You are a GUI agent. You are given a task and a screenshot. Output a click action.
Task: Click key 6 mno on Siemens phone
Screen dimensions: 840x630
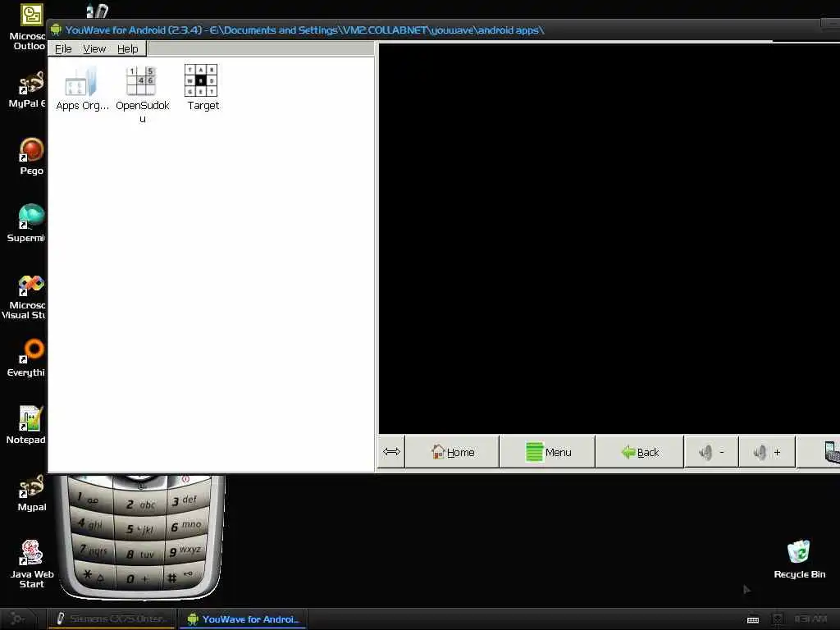(186, 525)
